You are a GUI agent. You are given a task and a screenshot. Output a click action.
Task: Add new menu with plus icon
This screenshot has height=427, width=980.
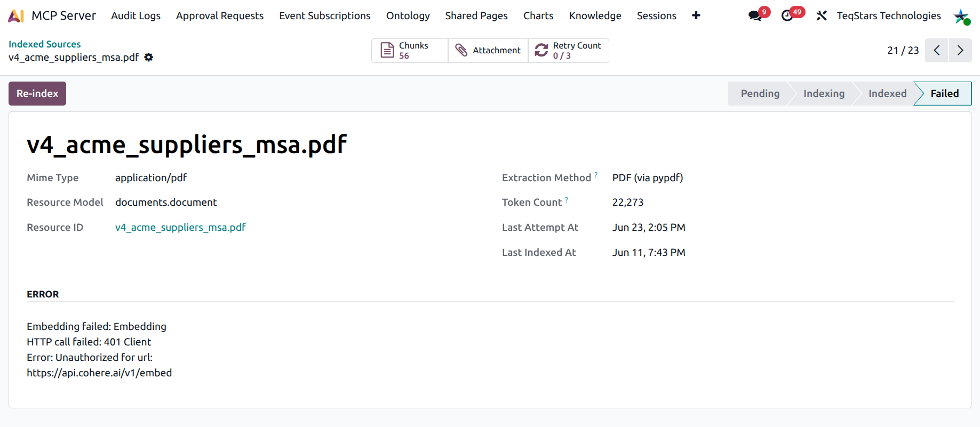coord(696,15)
